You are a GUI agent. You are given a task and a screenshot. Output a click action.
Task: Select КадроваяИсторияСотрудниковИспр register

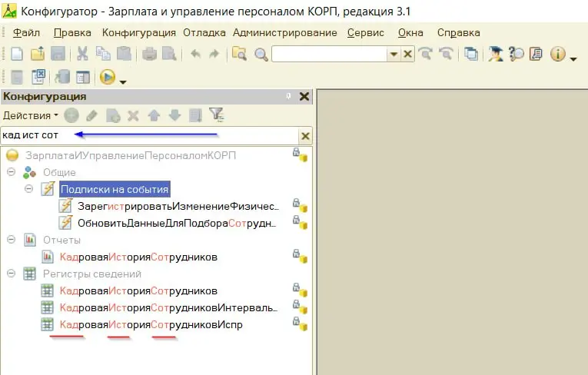click(x=151, y=324)
